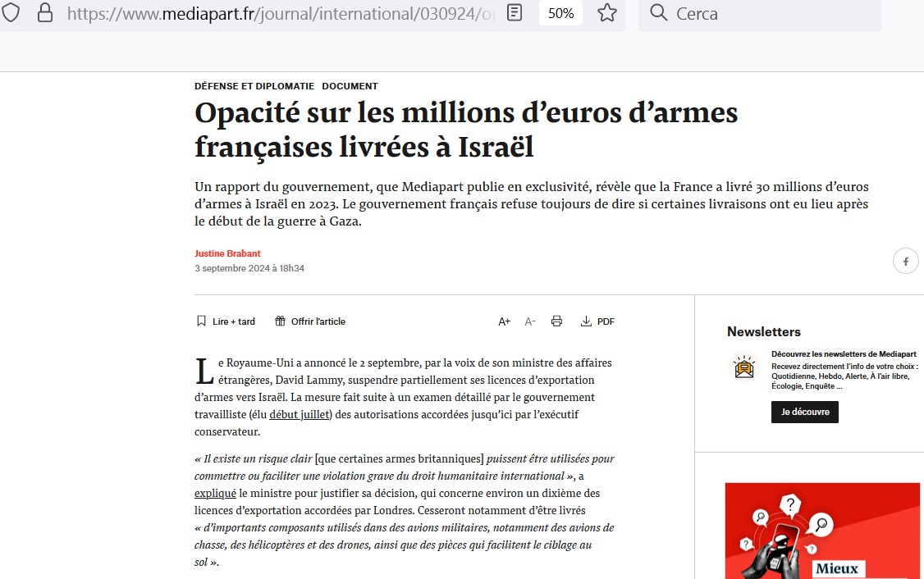Click the Mediapart URL address bar
The image size is (924, 579).
(279, 14)
